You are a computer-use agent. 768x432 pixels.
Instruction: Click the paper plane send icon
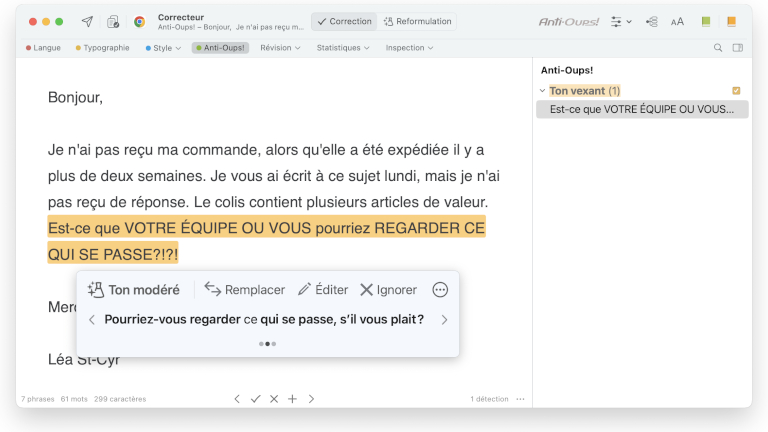[87, 22]
